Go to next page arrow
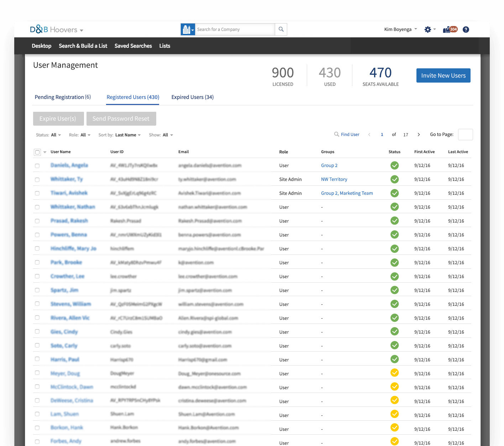504x446 pixels. point(419,135)
